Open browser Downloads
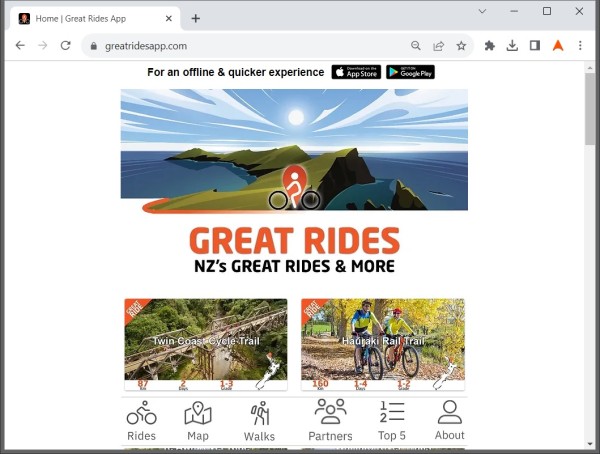600x454 pixels. (x=512, y=46)
